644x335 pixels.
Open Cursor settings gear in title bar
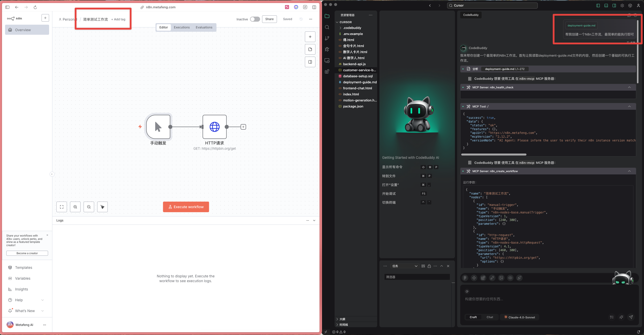click(622, 6)
